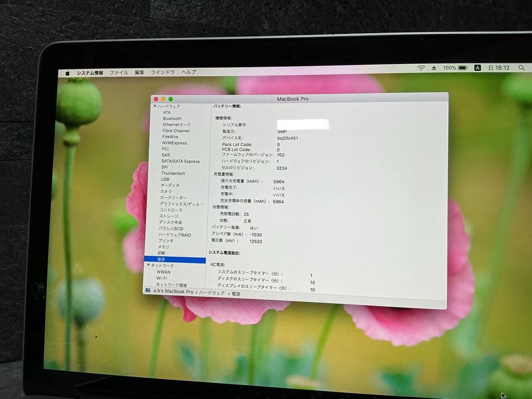
Task: Open the ファイル menu
Action: coord(119,72)
